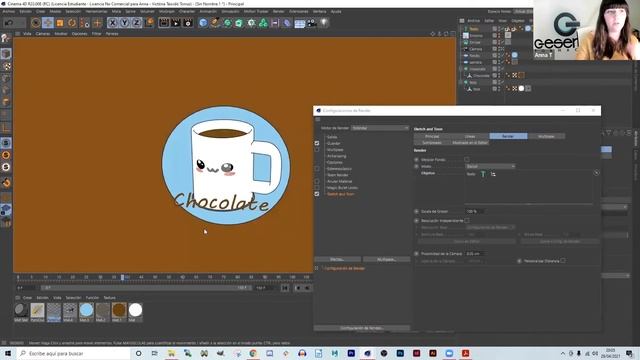Click the Floor environment icon
The width and height of the screenshot is (640, 360).
(x=300, y=23)
